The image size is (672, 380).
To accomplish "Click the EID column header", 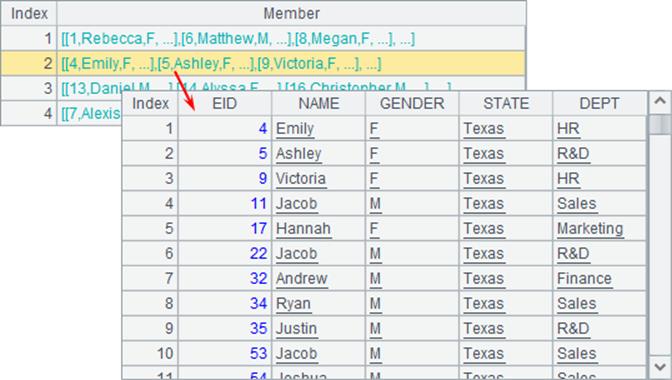I will (x=225, y=103).
